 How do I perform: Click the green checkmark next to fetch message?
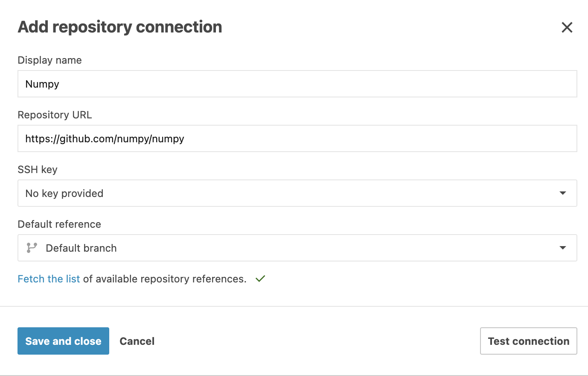pos(260,278)
